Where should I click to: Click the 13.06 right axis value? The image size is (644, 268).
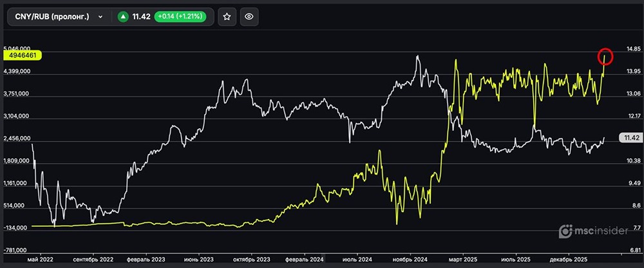[x=633, y=93]
